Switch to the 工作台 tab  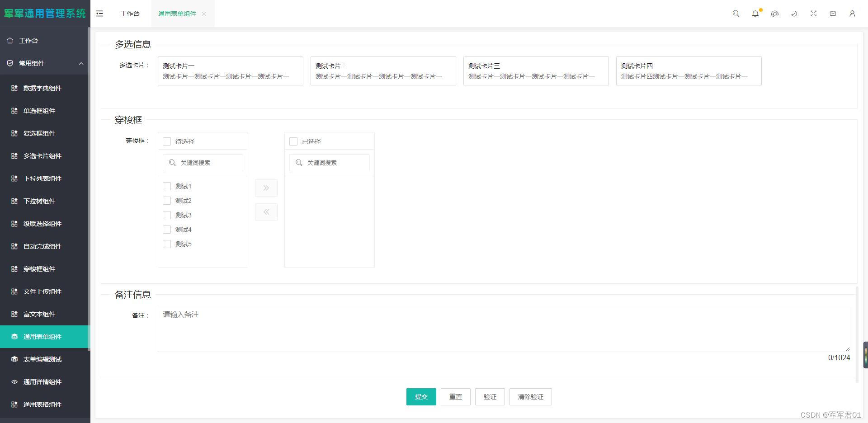[130, 14]
